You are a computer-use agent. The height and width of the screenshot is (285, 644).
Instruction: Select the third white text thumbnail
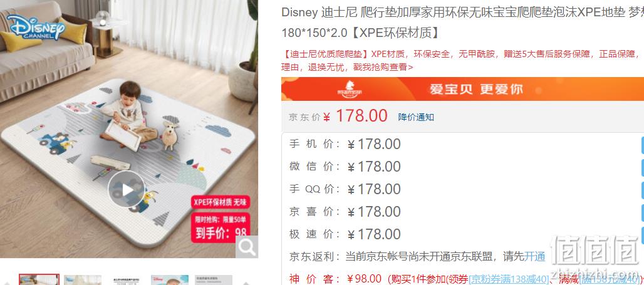(x=126, y=280)
